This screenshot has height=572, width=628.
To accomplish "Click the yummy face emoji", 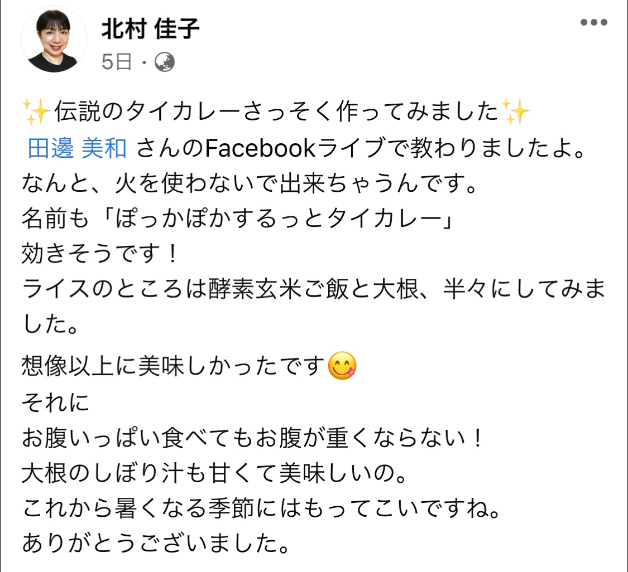I will tap(342, 367).
